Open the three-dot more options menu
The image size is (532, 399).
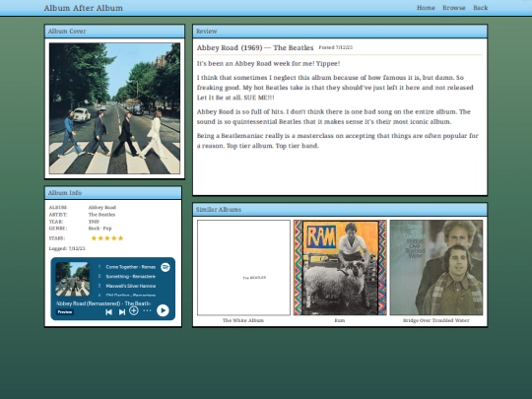point(147,310)
